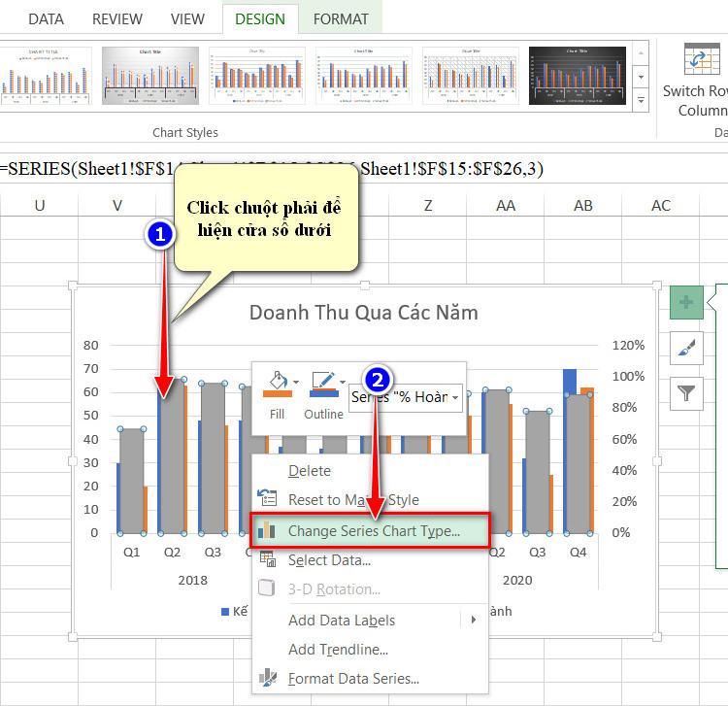Select column AA header

[x=505, y=205]
